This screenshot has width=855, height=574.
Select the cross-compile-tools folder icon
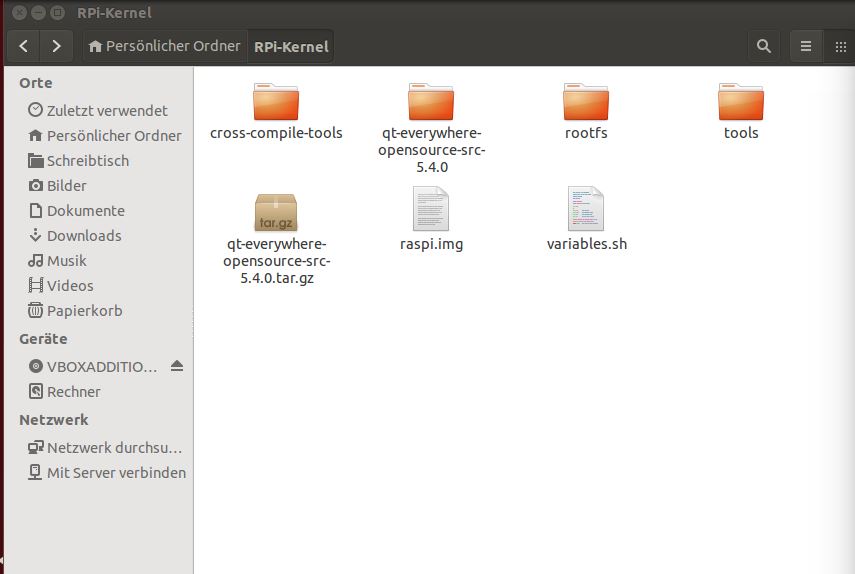tap(276, 101)
